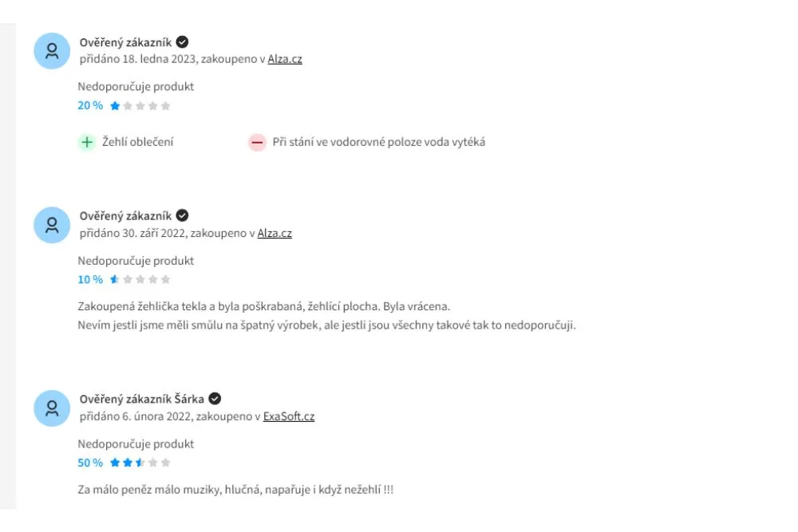Click the negative comment about water leaking horizontally

(x=378, y=142)
